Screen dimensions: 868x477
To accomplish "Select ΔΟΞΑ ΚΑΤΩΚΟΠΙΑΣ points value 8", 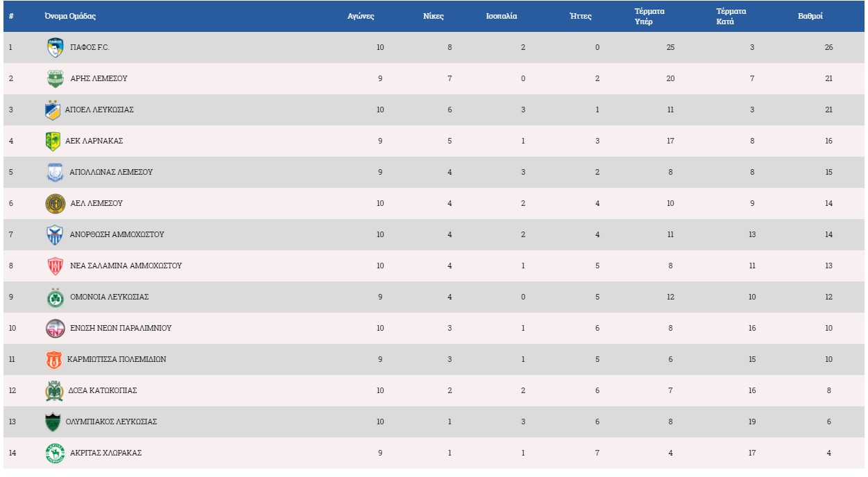I will tap(829, 390).
